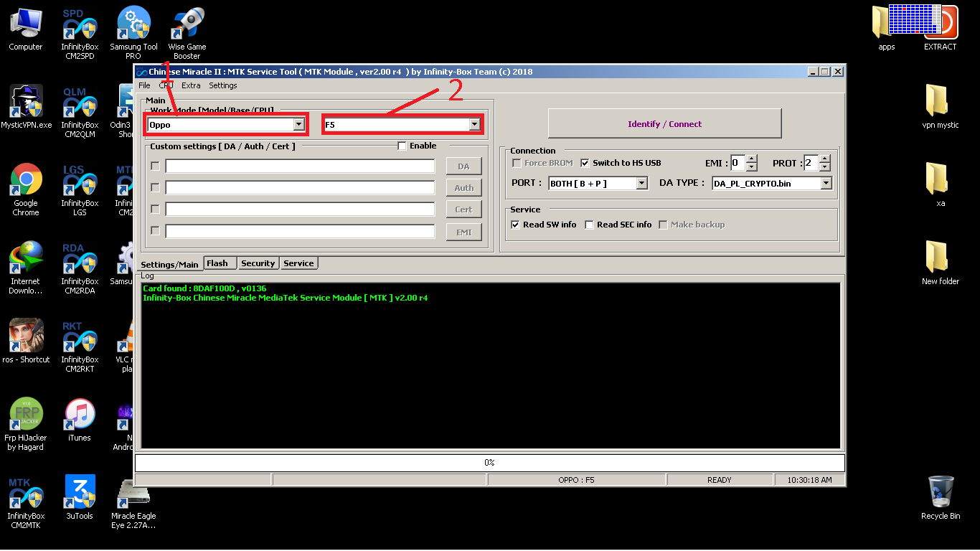Viewport: 980px width, 551px height.
Task: Open the Extra menu
Action: tap(191, 85)
